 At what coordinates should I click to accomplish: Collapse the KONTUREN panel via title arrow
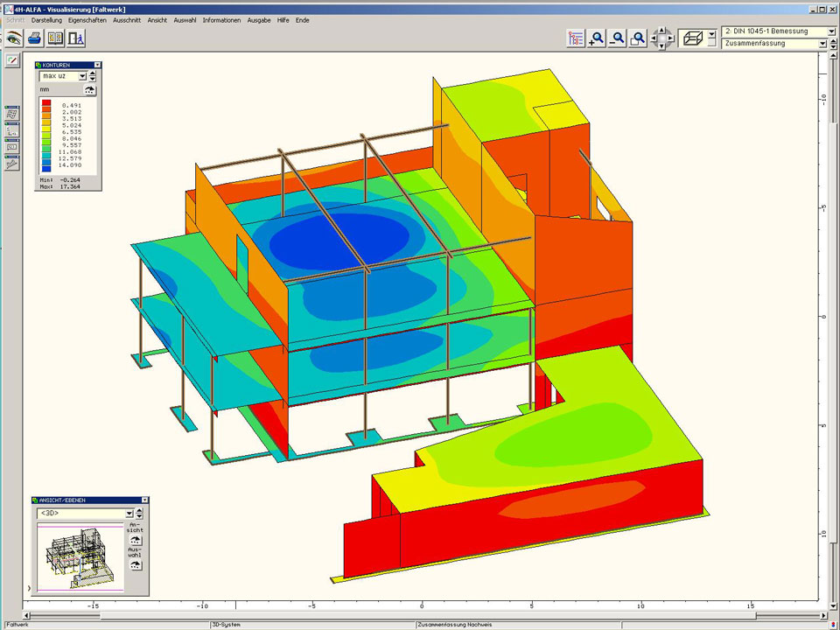(x=97, y=65)
